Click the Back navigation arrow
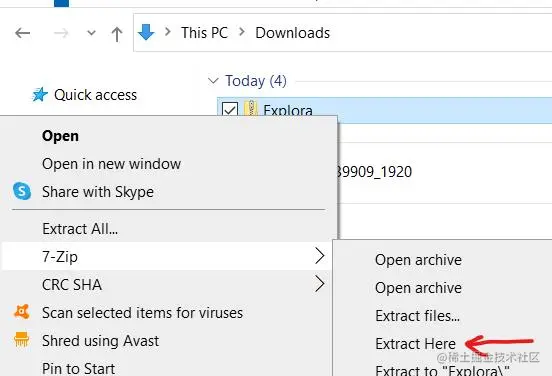Image resolution: width=552 pixels, height=376 pixels. click(23, 33)
